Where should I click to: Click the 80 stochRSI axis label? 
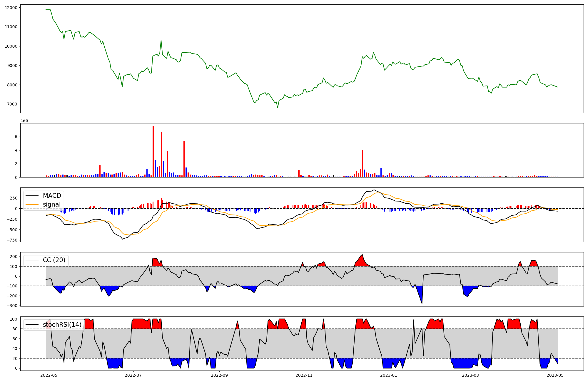(15, 329)
